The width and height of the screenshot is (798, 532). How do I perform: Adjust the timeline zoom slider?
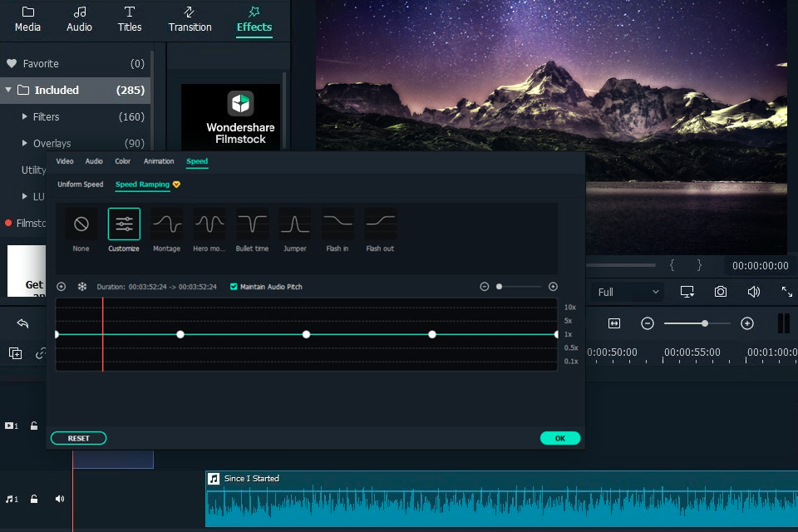697,323
